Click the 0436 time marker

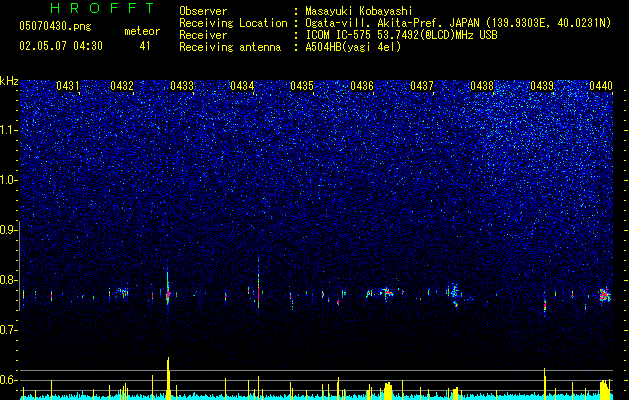click(362, 86)
